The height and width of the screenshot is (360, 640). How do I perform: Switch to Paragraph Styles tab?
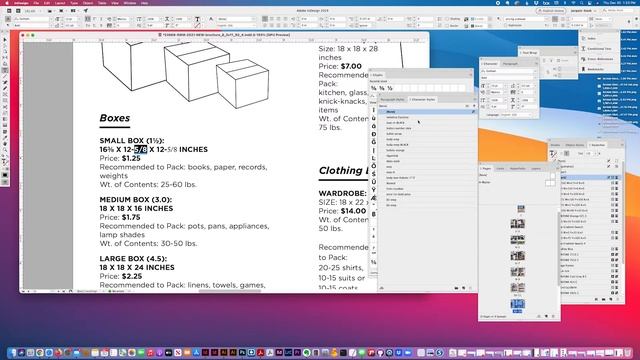(x=392, y=100)
